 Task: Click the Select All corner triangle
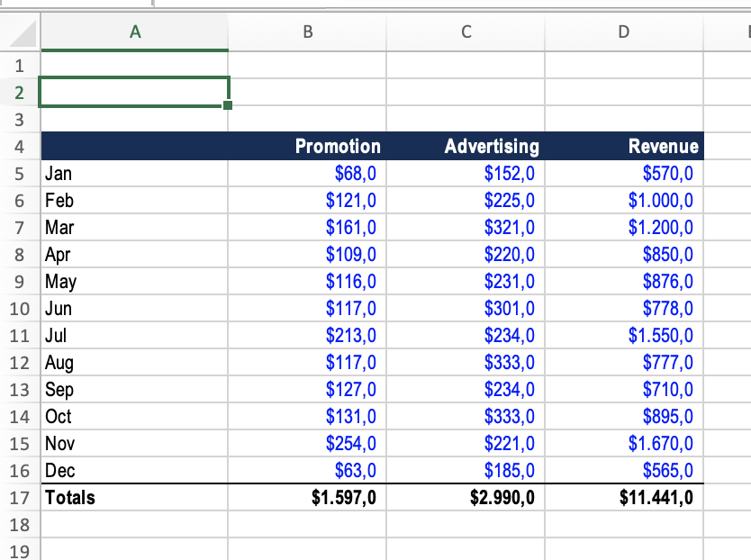22,32
